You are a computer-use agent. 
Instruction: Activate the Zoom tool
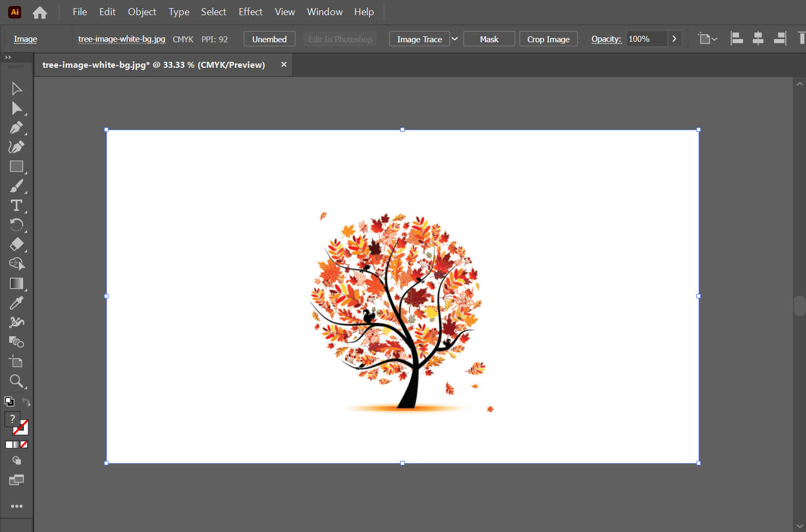tap(16, 381)
